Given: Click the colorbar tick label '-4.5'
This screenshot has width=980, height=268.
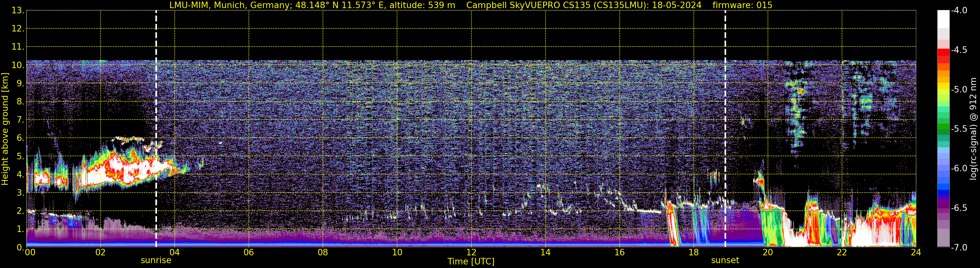Looking at the screenshot, I should [959, 50].
